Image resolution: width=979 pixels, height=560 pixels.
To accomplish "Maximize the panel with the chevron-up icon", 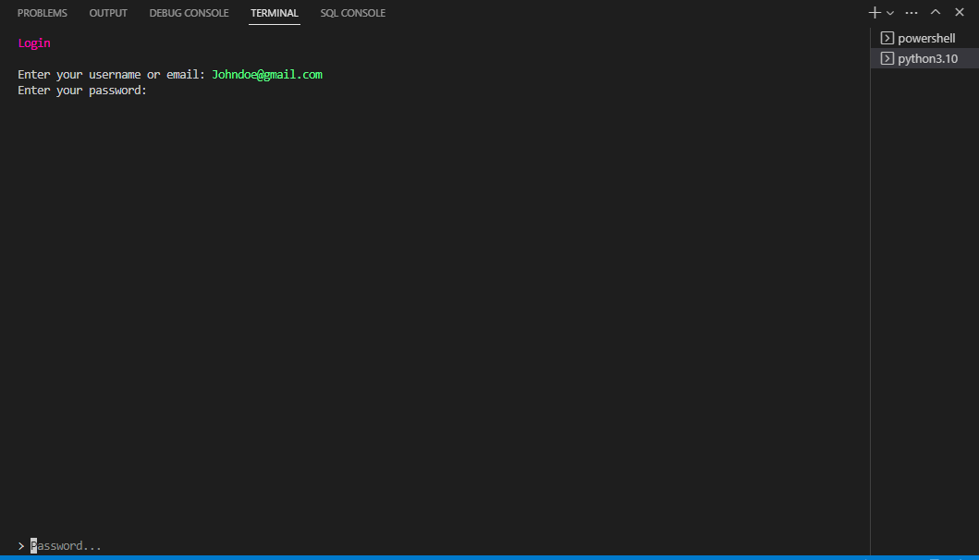I will pyautogui.click(x=935, y=12).
